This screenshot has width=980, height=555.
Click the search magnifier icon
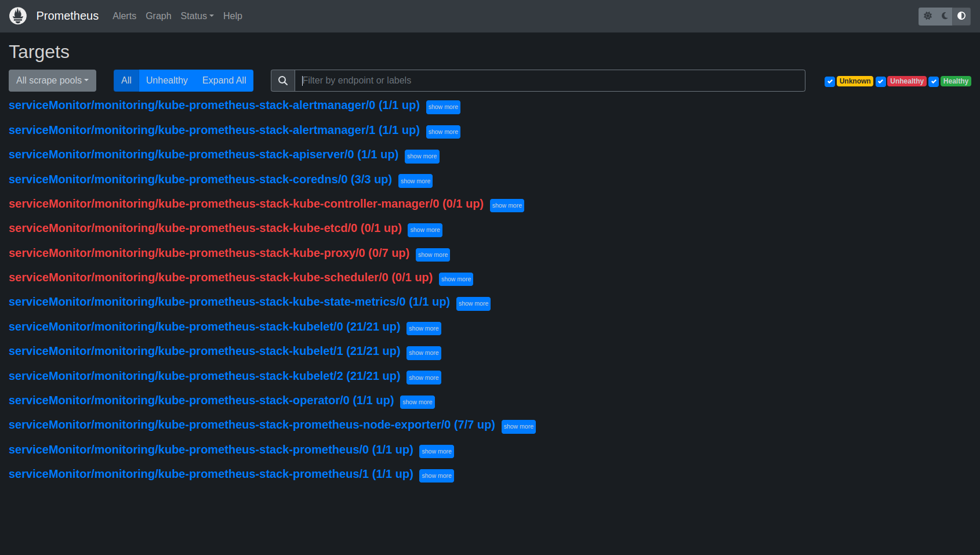point(283,81)
